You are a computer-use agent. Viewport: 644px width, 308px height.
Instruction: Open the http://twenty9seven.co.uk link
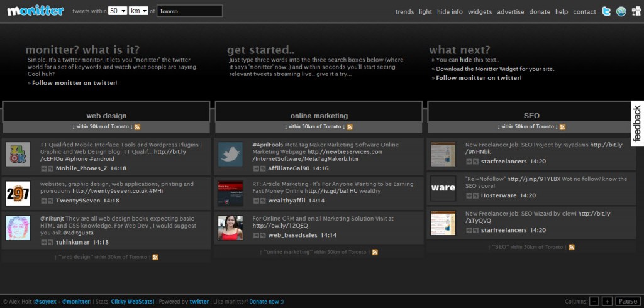(110, 191)
